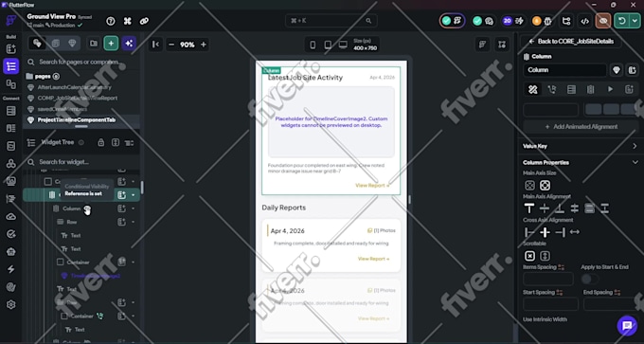Expand all widget tree nodes icon

[116, 142]
